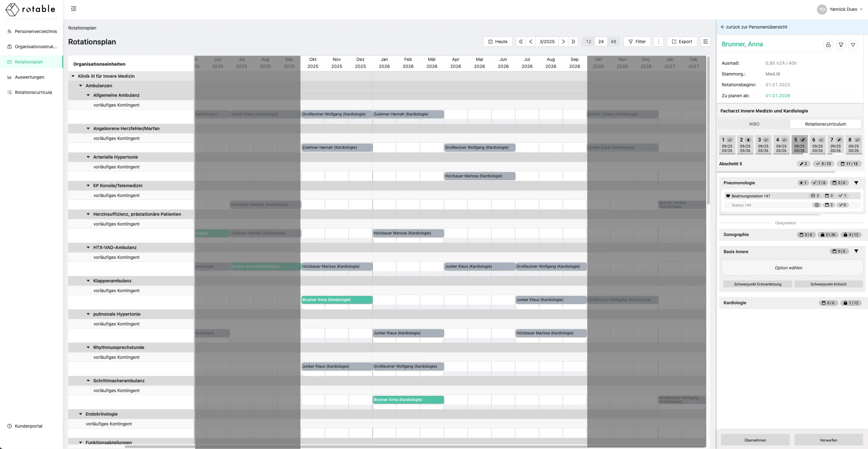Click the Übernehmen button

(755, 440)
